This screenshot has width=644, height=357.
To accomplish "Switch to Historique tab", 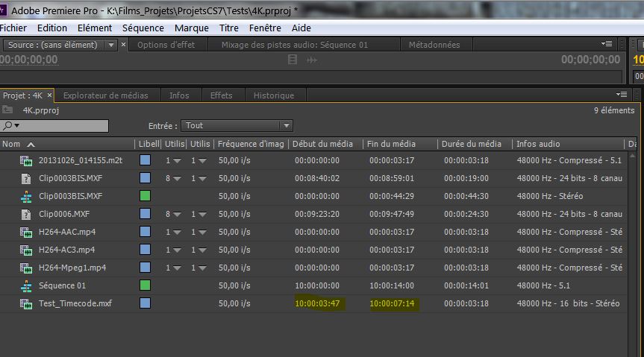I will pyautogui.click(x=274, y=95).
